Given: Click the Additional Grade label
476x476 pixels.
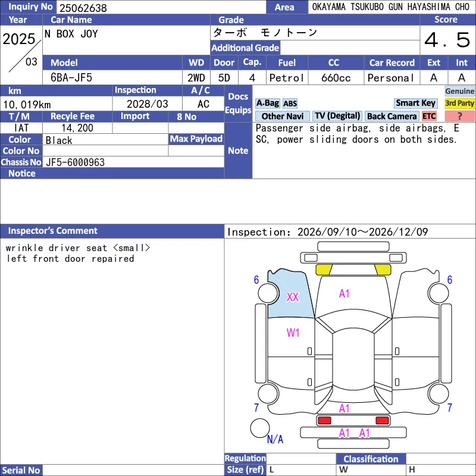Looking at the screenshot, I should point(245,48).
